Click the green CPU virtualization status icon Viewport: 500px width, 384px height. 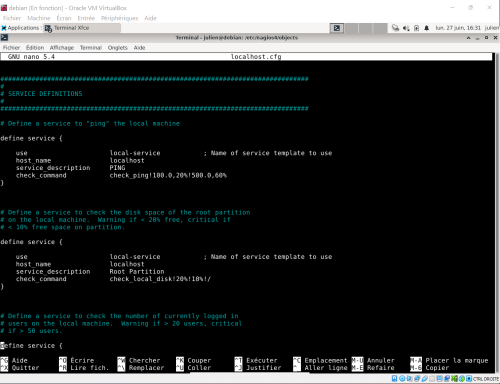(x=454, y=378)
